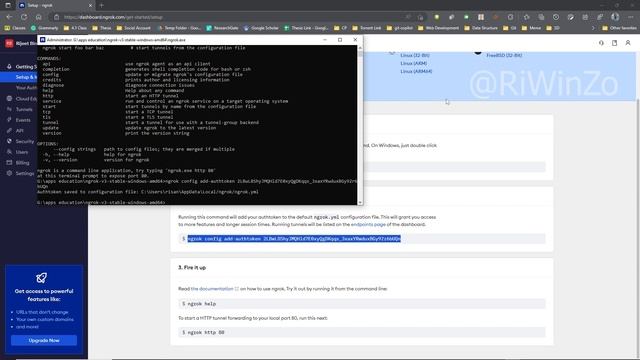
Task: Click the ngrok help code block
Action: click(362, 304)
